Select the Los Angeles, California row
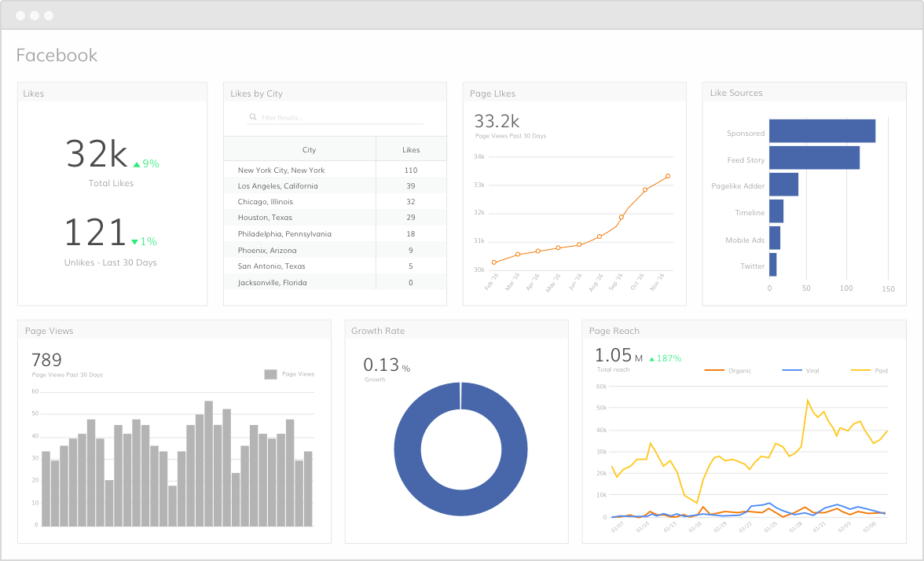 click(x=335, y=185)
